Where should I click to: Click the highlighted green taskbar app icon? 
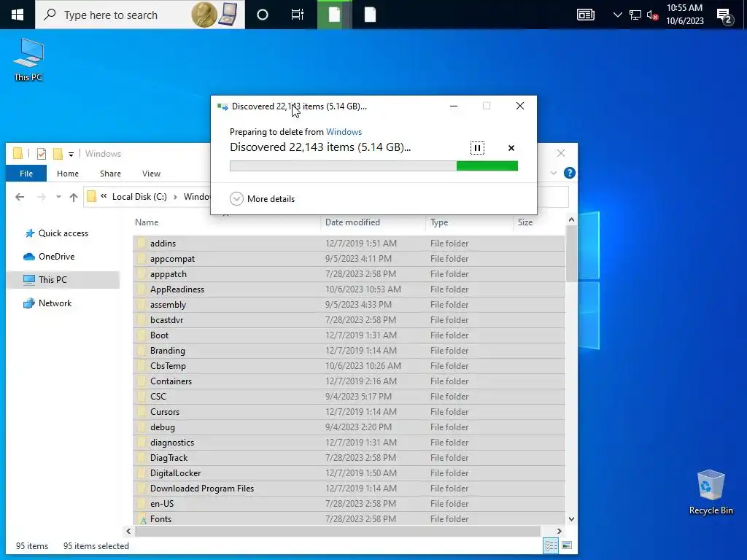pyautogui.click(x=334, y=15)
